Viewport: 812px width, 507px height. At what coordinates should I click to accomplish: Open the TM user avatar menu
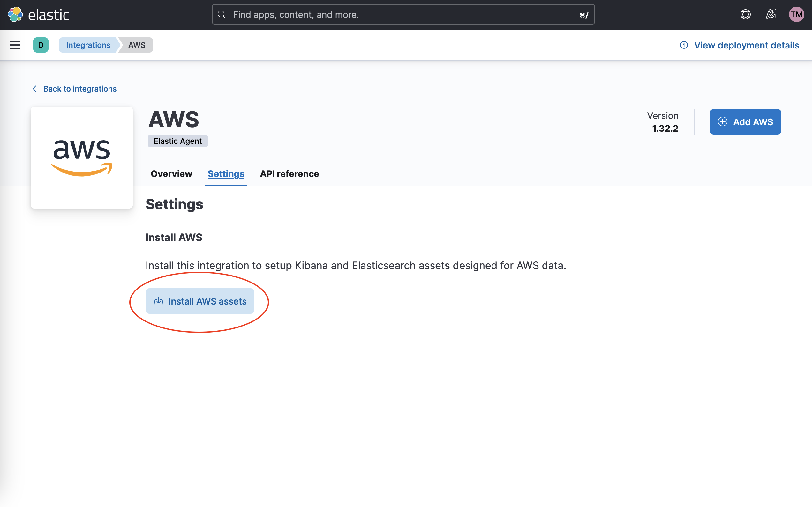[797, 14]
